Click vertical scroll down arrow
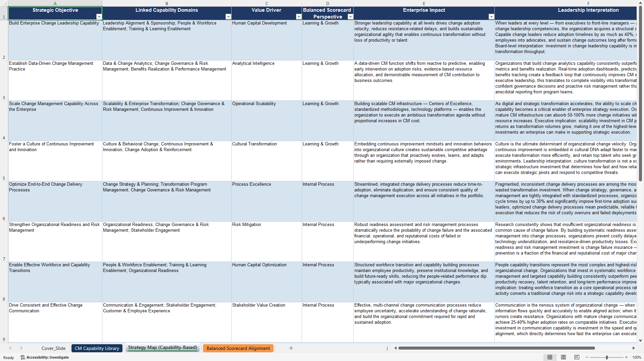Viewport: 644px width, 361px height. (x=641, y=341)
